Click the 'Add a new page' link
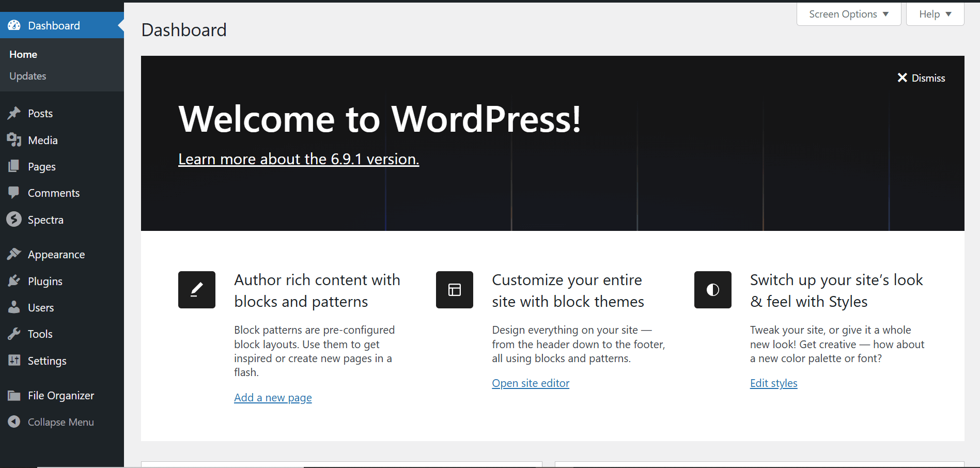This screenshot has width=980, height=468. (273, 397)
